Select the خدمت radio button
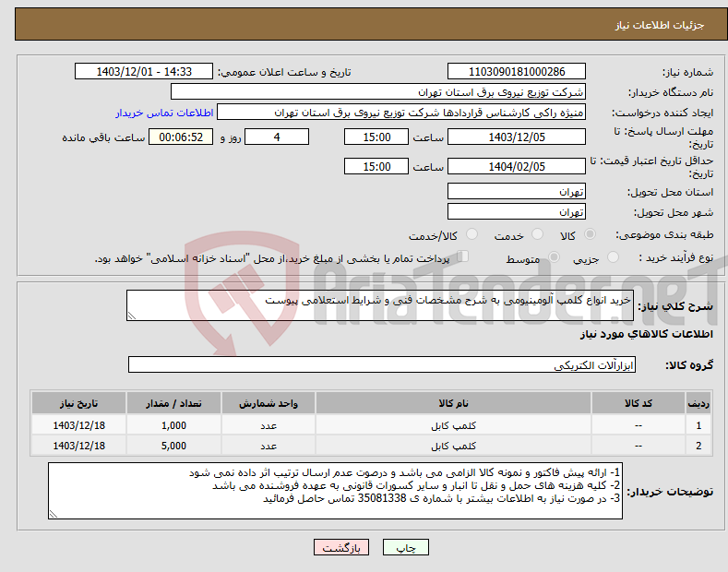This screenshot has height=572, width=728. tap(537, 234)
